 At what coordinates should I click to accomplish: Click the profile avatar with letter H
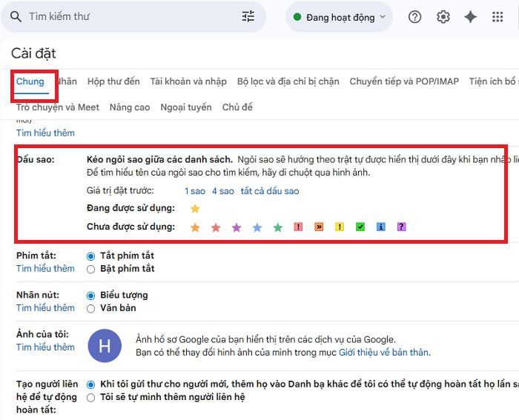pos(105,346)
